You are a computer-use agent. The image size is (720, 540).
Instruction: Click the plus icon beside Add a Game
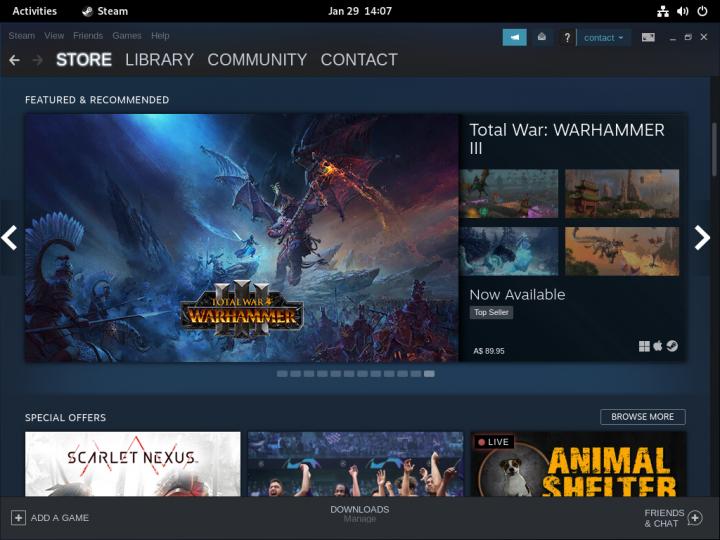point(18,518)
